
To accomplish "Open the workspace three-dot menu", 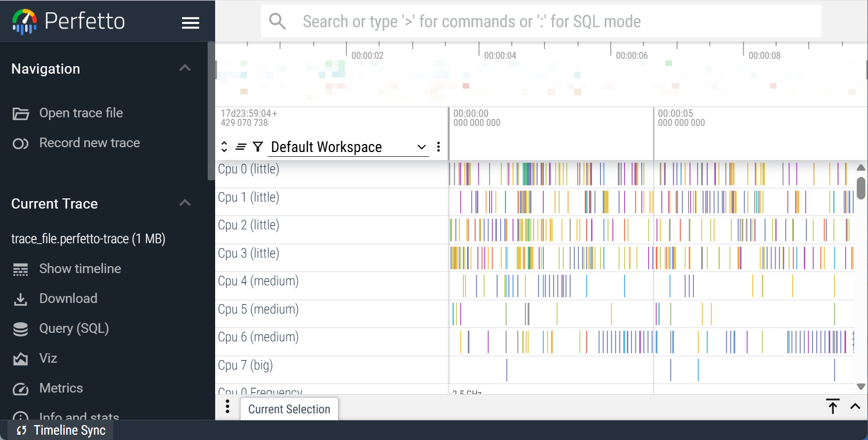I will point(438,147).
